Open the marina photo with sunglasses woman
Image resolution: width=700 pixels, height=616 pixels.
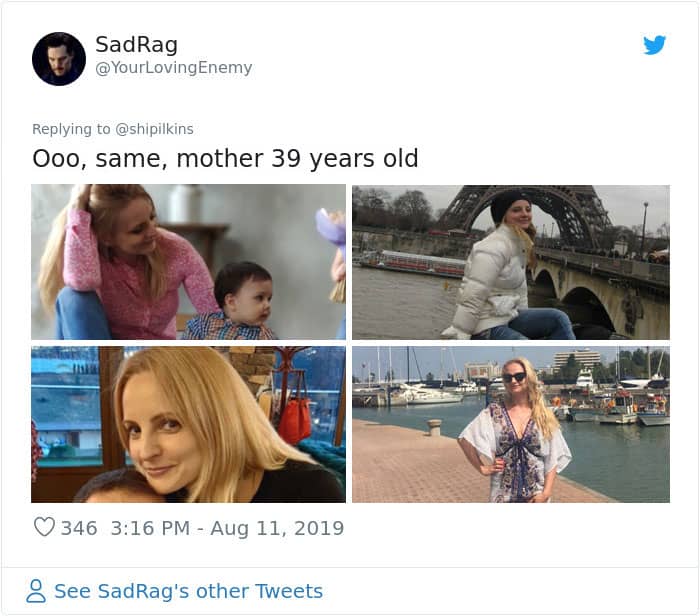(x=511, y=424)
